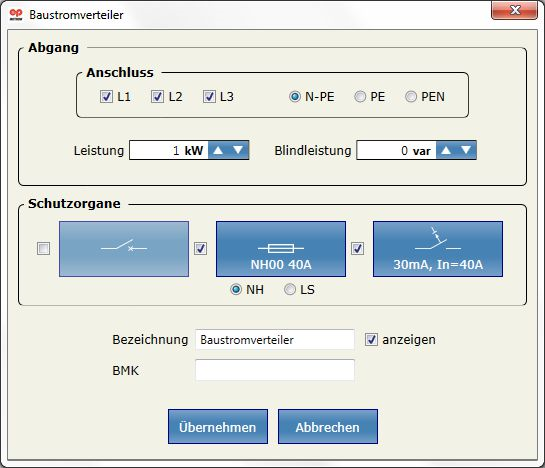Decrease Leistung with the down arrow
Viewport: 545px width, 468px height.
pyautogui.click(x=238, y=150)
